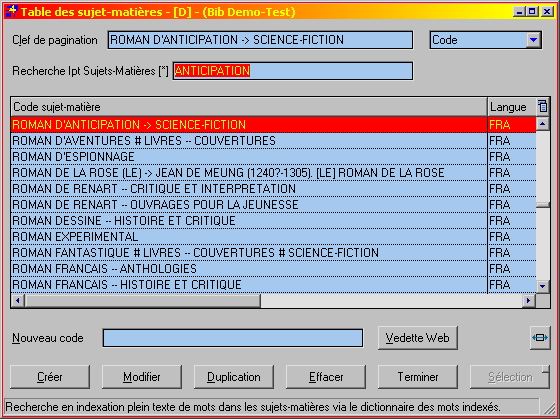Open the Code dropdown list
Image resolution: width=560 pixels, height=419 pixels.
click(x=534, y=40)
